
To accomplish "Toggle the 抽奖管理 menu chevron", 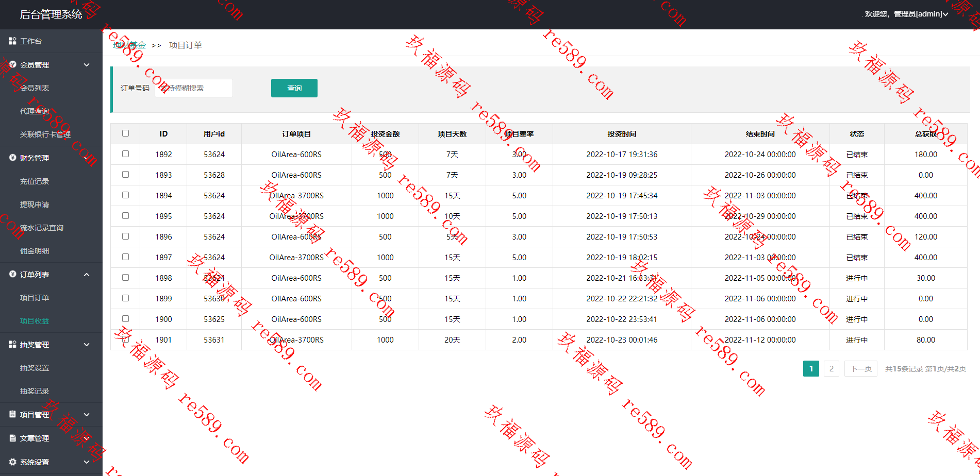I will (x=87, y=345).
